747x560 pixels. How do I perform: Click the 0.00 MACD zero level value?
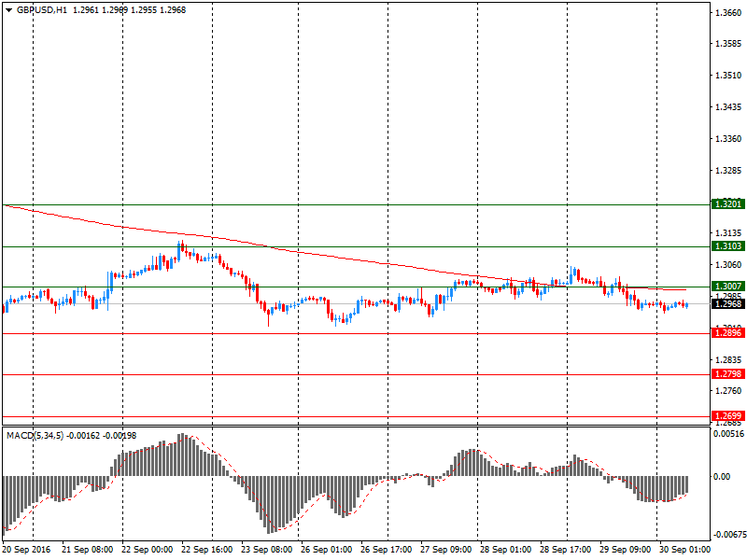tap(722, 477)
